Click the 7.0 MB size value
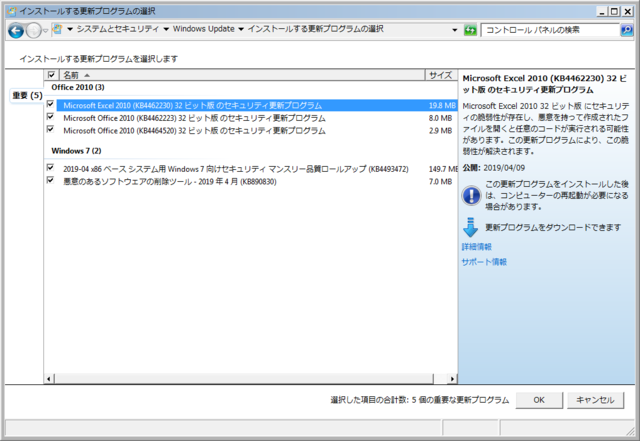The width and height of the screenshot is (640, 441). click(x=440, y=181)
